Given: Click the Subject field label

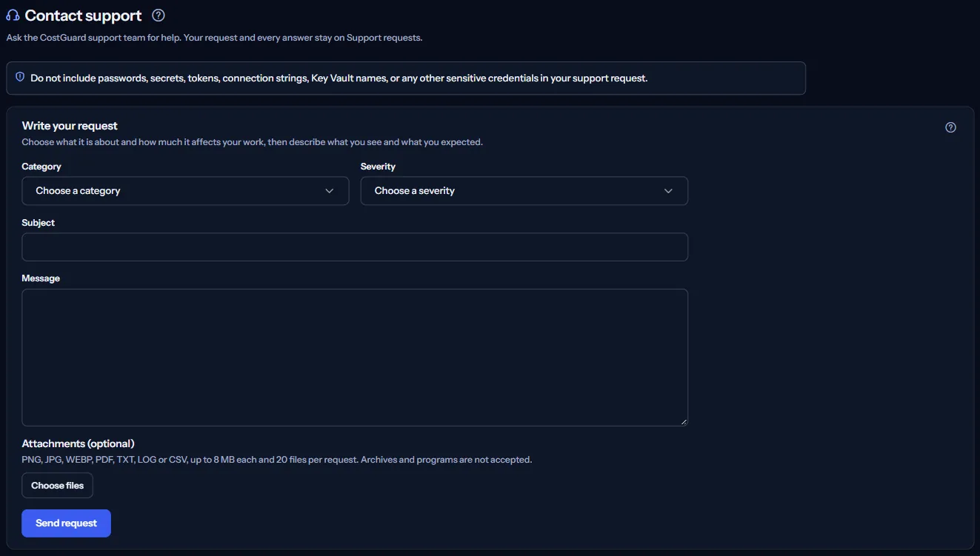Looking at the screenshot, I should coord(39,223).
